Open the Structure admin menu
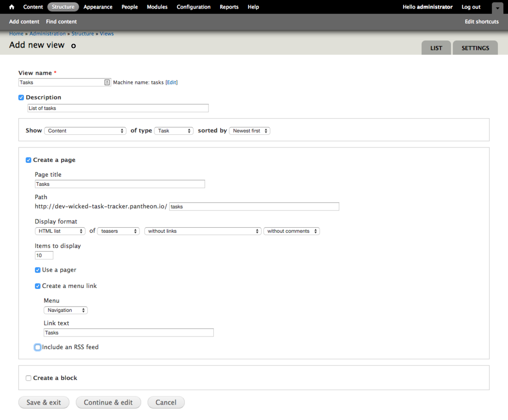Viewport: 508px width, 420px height. point(63,7)
